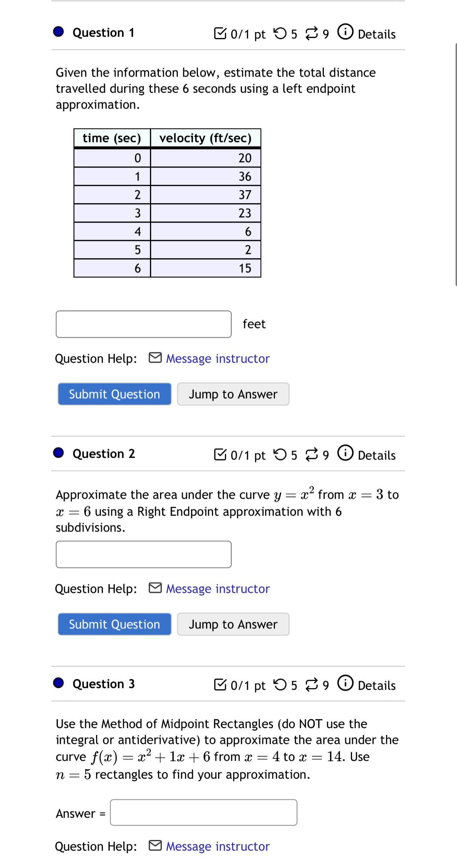Click the feet answer input box in Question 1
The height and width of the screenshot is (868, 457).
click(x=143, y=323)
